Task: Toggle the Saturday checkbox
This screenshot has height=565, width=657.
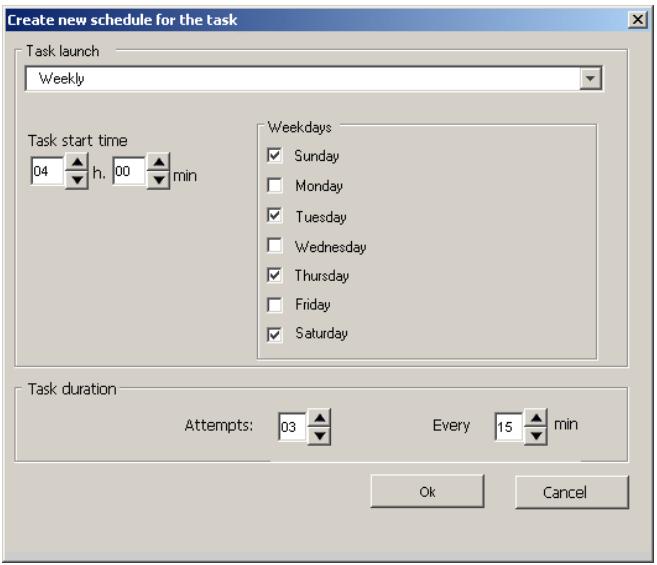Action: pos(274,334)
